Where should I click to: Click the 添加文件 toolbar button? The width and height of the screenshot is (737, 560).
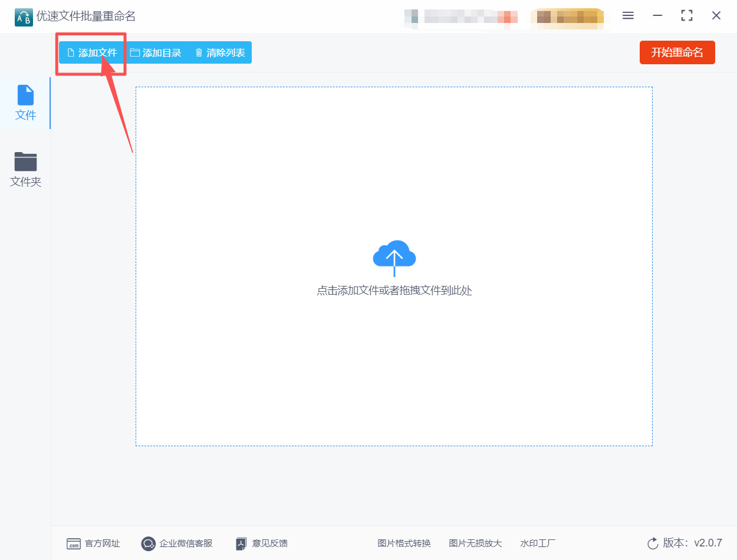point(91,52)
